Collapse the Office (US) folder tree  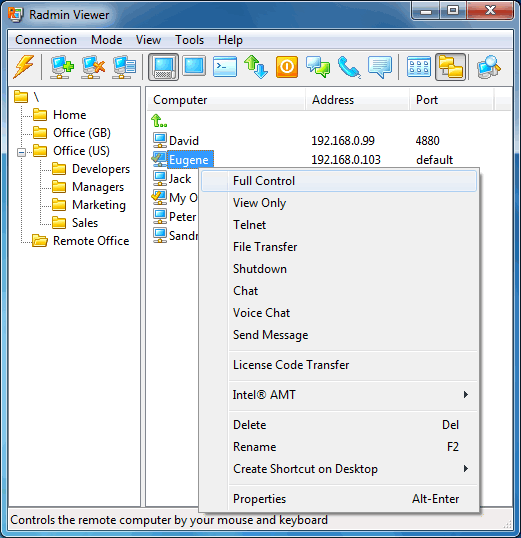pos(21,152)
